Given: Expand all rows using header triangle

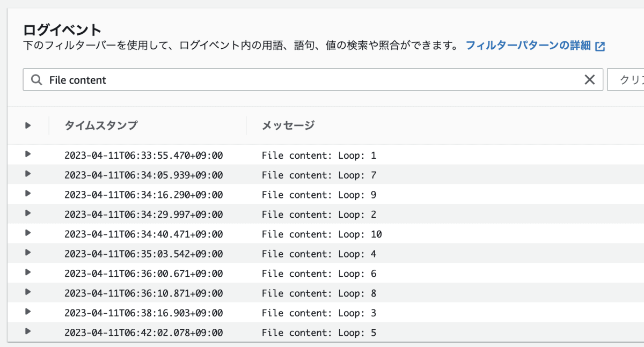Looking at the screenshot, I should pos(28,125).
